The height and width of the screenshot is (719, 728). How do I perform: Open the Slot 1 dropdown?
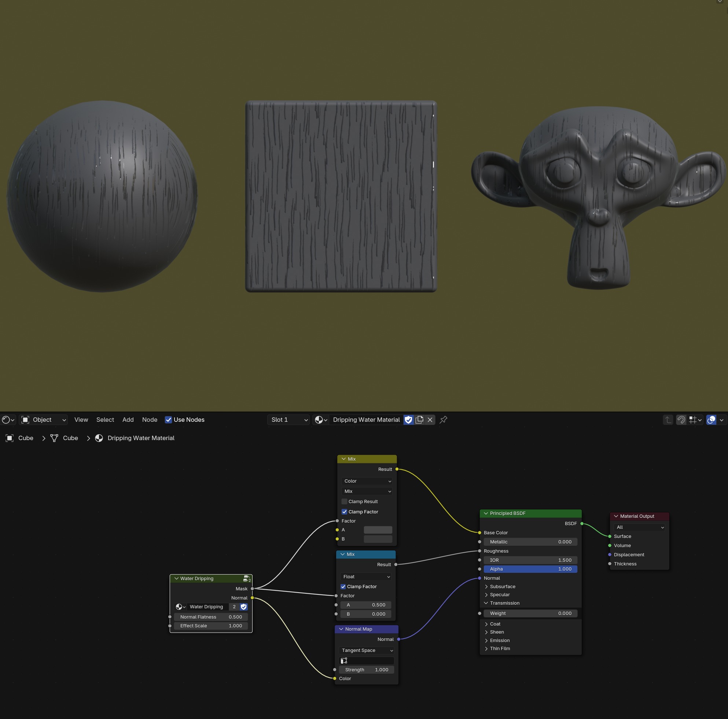288,420
